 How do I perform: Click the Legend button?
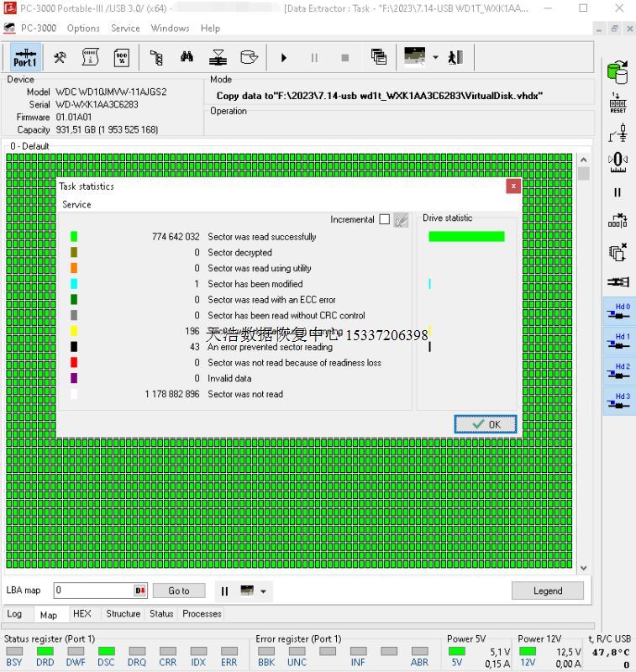(547, 591)
